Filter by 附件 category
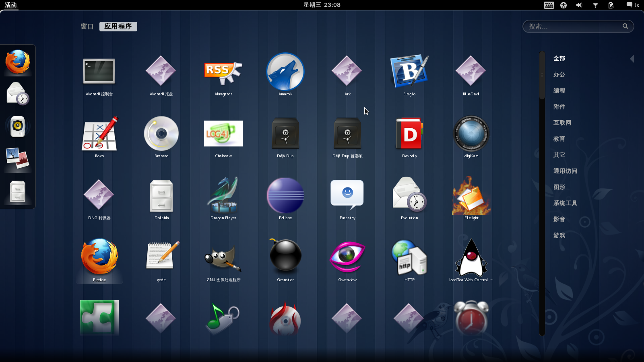 559,107
